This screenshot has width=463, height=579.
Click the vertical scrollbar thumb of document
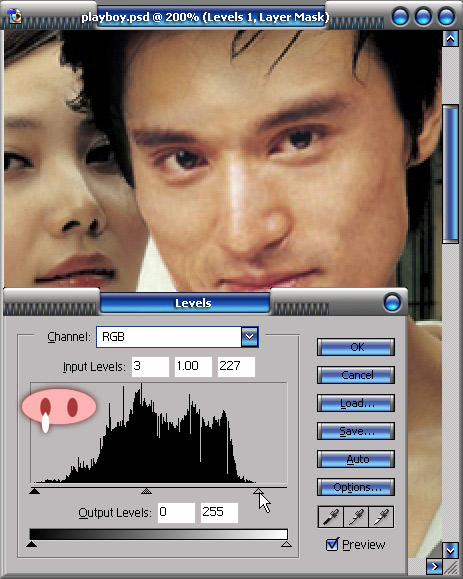click(x=450, y=174)
